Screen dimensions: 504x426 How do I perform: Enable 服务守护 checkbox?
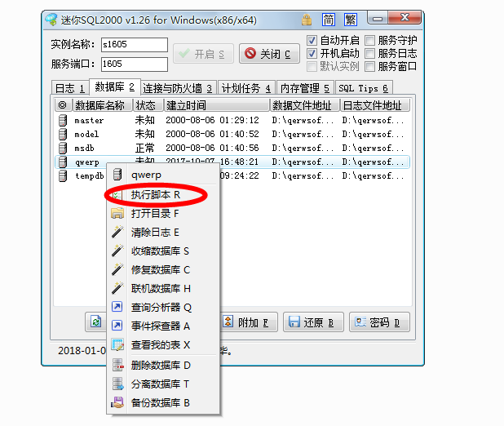pyautogui.click(x=370, y=41)
